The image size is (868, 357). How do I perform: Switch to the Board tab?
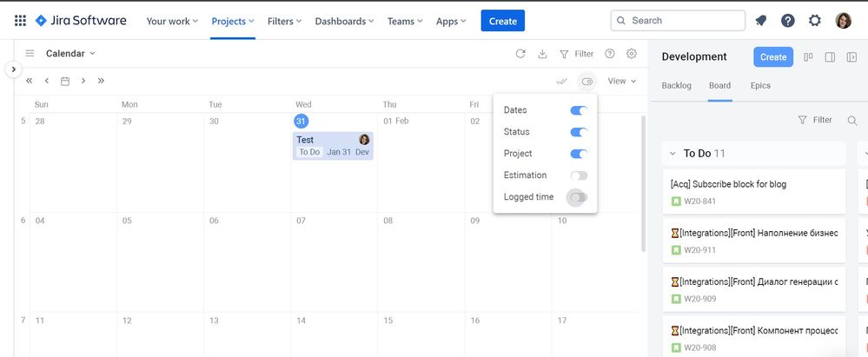pos(719,85)
